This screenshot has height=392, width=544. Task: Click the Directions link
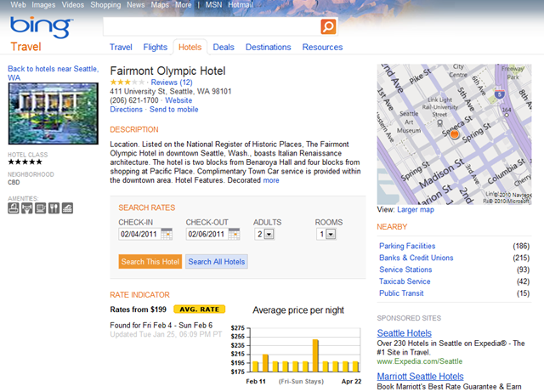(x=127, y=110)
